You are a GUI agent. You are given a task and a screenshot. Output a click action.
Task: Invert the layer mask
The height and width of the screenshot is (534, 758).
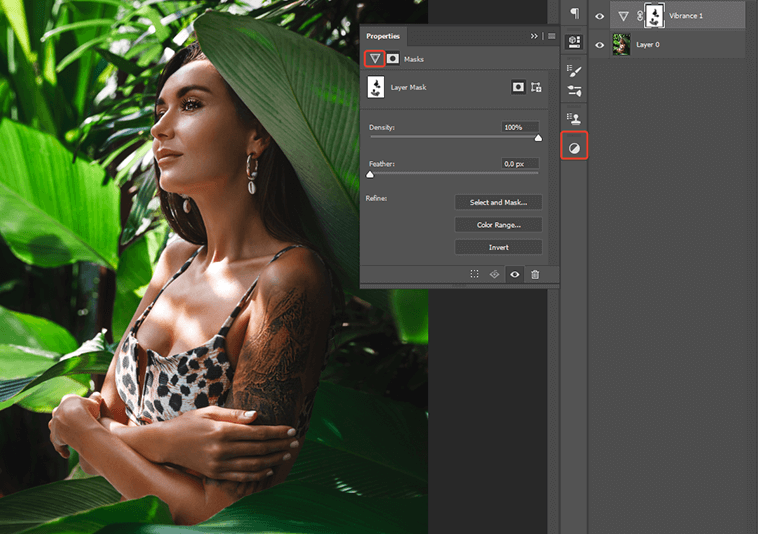point(498,247)
